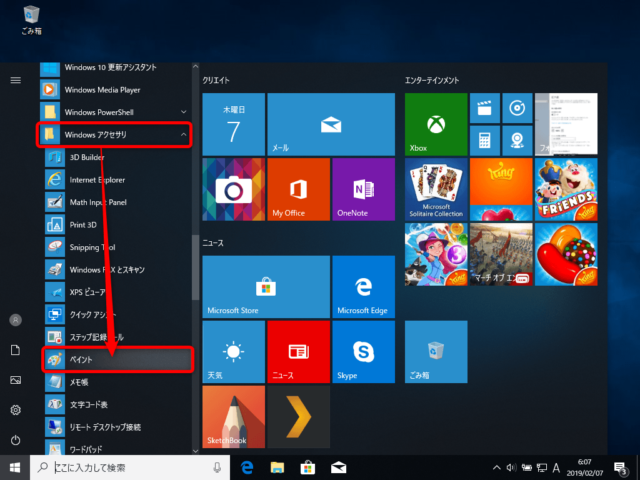Select Internet Explorer in the app list
This screenshot has width=640, height=480.
click(x=118, y=180)
